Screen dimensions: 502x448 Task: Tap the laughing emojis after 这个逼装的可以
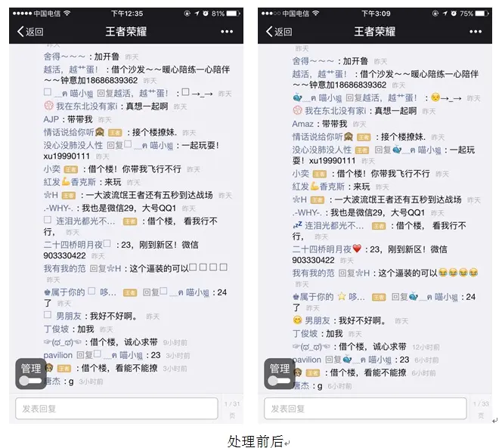[458, 273]
